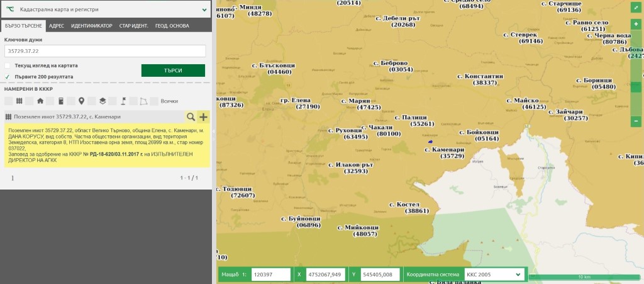This screenshot has height=284, width=644.
Task: Click the 'Ключови думи' search input field
Action: [x=106, y=51]
